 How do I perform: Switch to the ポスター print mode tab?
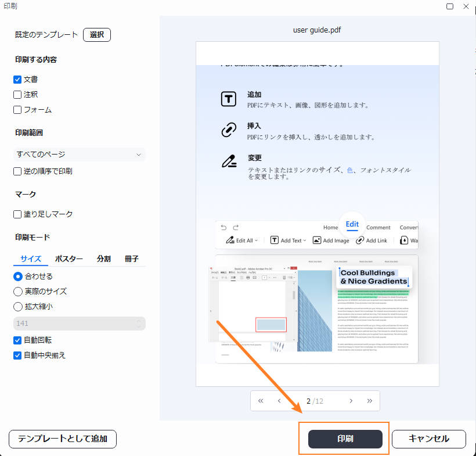[x=68, y=259]
